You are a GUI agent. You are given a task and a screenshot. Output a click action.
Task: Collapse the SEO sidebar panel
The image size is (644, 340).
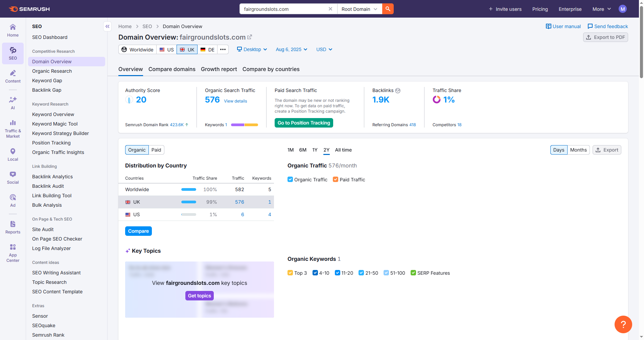tap(107, 26)
